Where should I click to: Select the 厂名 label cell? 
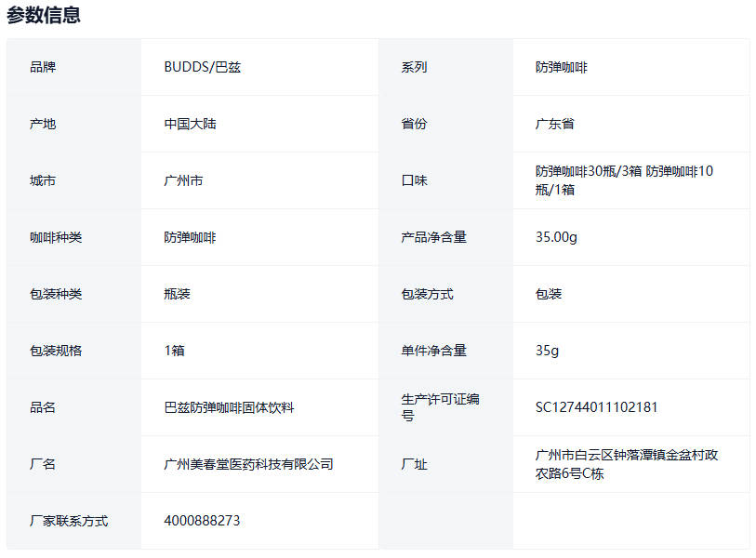(x=73, y=464)
